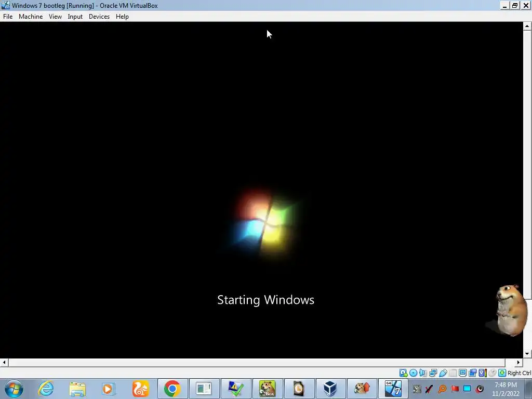Viewport: 532px width, 399px height.
Task: Open Action Center red flag tray icon
Action: (x=455, y=389)
